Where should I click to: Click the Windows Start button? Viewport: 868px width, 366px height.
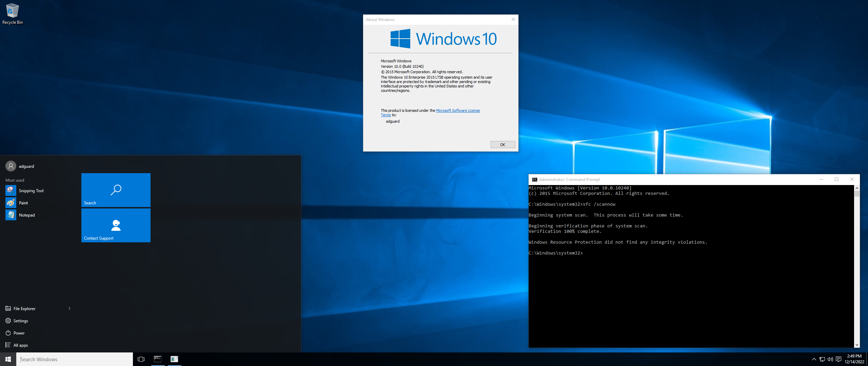(x=8, y=359)
